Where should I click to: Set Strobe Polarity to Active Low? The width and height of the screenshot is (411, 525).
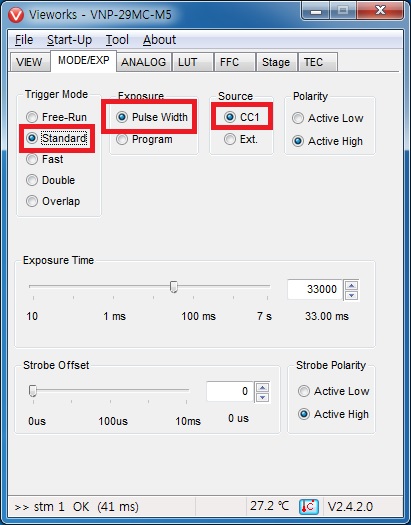pyautogui.click(x=334, y=391)
